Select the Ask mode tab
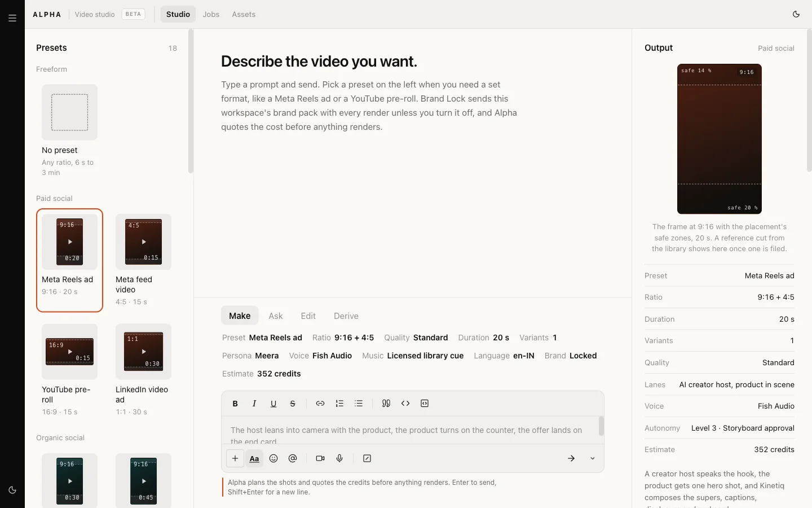812x508 pixels. pos(276,316)
